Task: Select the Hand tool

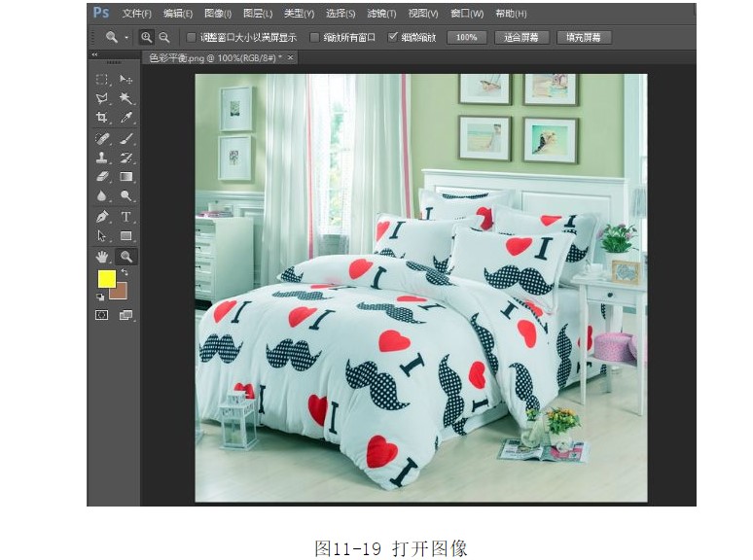Action: click(x=102, y=257)
